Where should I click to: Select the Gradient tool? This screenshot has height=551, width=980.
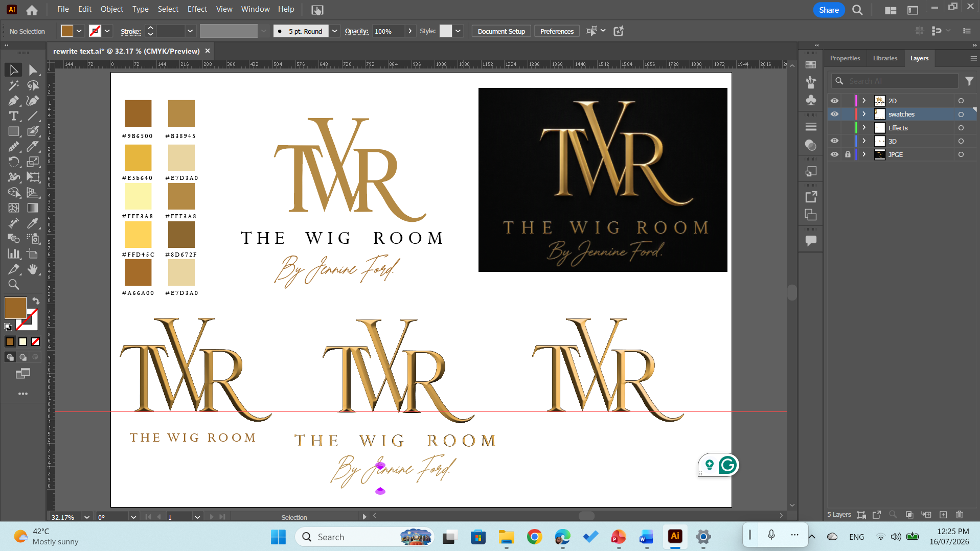pyautogui.click(x=33, y=208)
